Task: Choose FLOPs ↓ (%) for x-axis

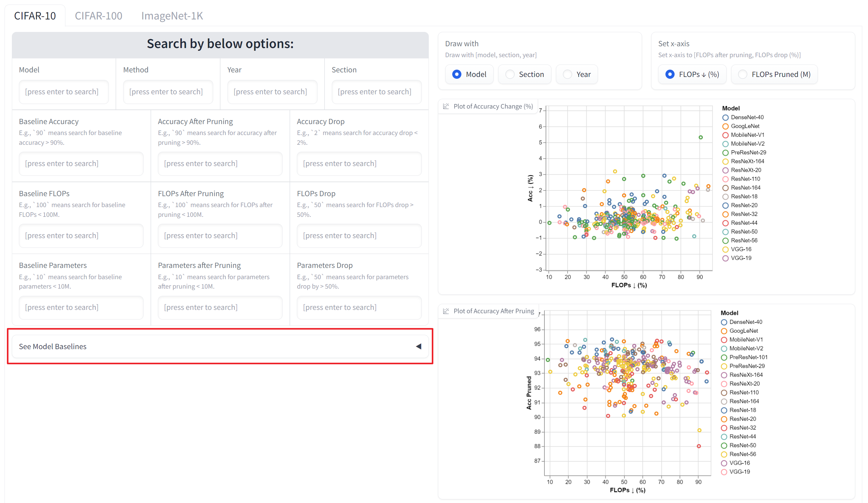Action: [692, 74]
